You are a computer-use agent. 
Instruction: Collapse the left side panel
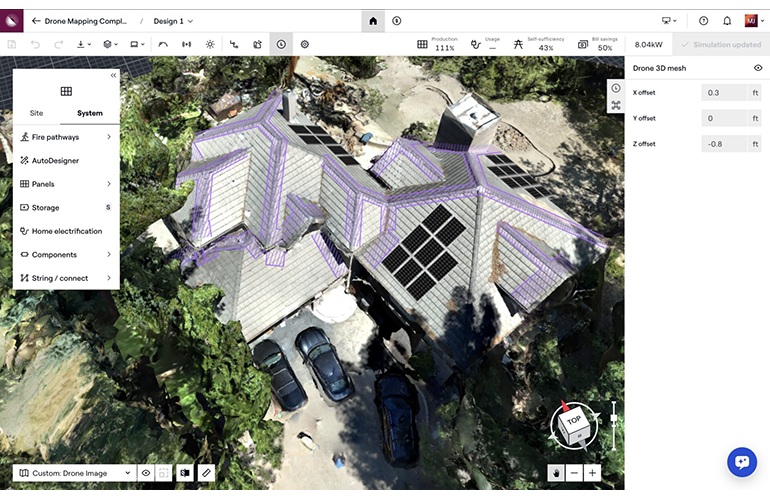113,75
